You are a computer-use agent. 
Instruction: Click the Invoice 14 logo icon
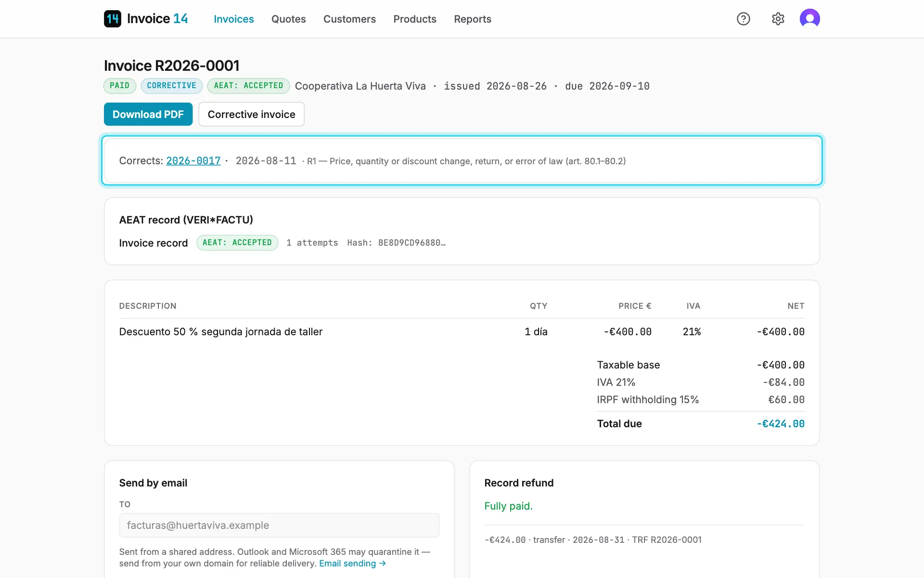[x=113, y=19]
